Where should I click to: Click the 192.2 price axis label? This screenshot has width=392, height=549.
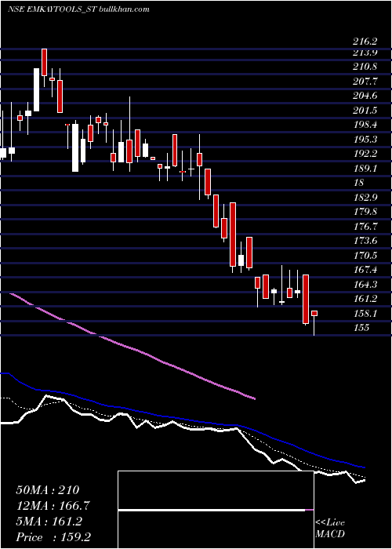365,154
